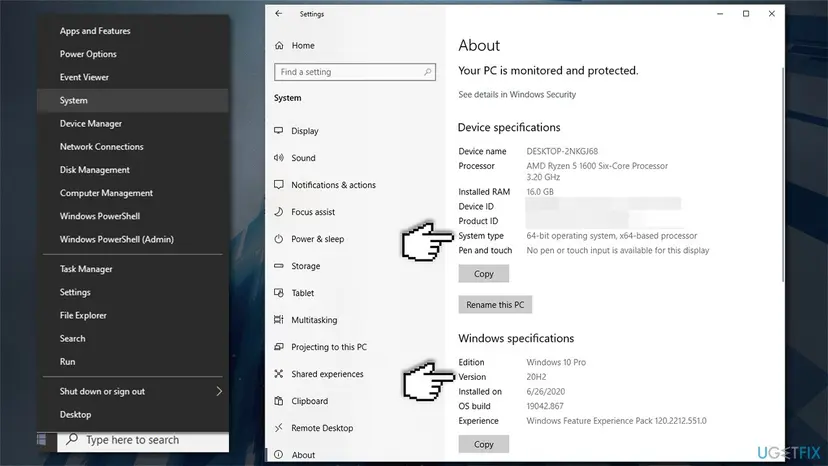Click Rename this PC button
This screenshot has height=466, width=828.
pyautogui.click(x=495, y=305)
